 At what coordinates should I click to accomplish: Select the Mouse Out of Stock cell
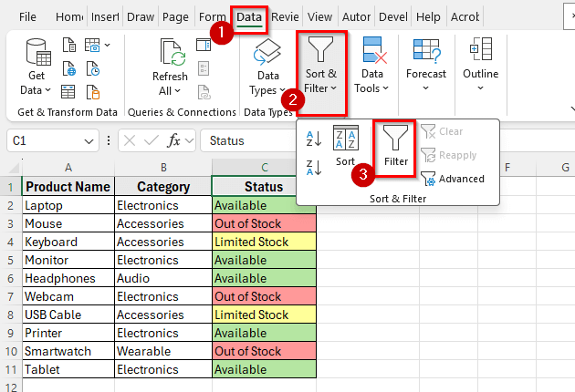coord(264,223)
